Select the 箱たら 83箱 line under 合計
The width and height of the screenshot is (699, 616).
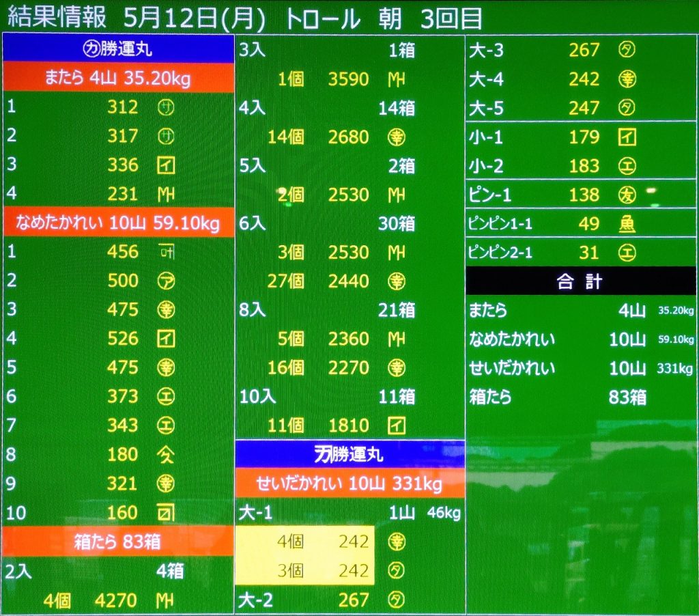(x=558, y=397)
